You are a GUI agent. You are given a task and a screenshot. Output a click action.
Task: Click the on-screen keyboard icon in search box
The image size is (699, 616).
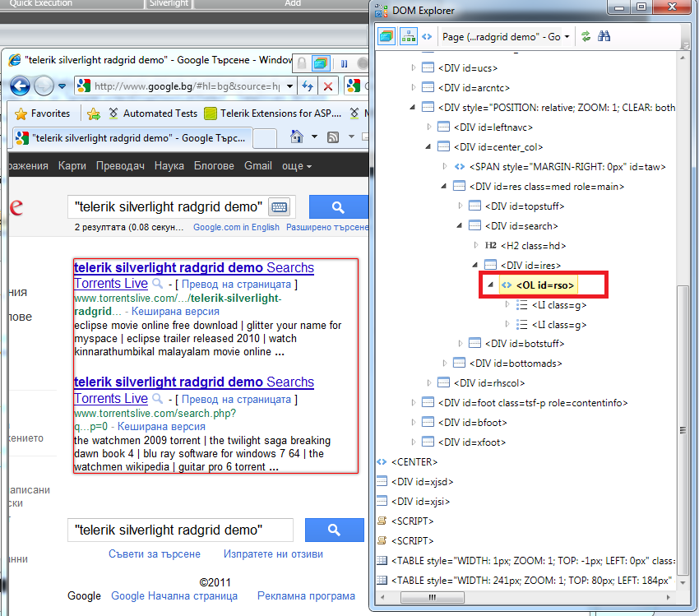pyautogui.click(x=280, y=207)
